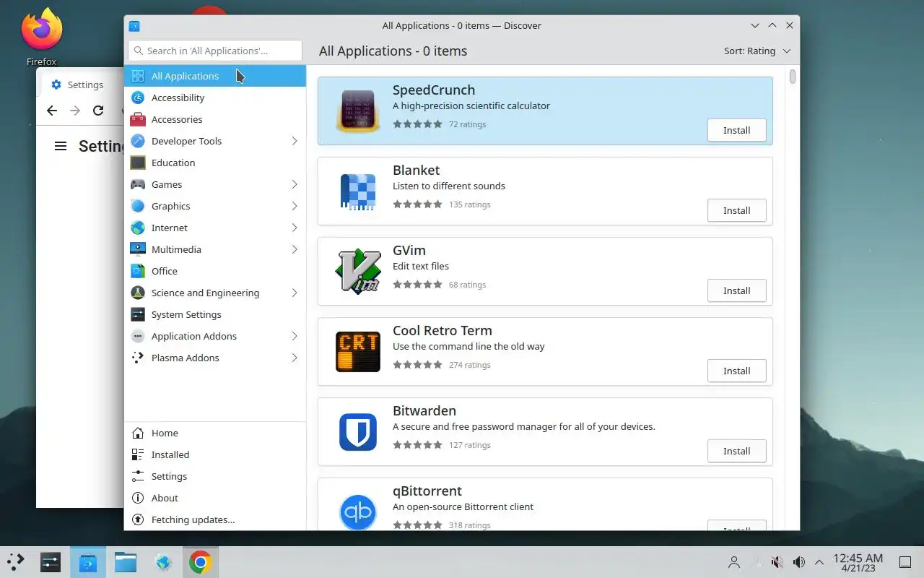
Task: Click the volume speaker tray icon
Action: (x=798, y=562)
